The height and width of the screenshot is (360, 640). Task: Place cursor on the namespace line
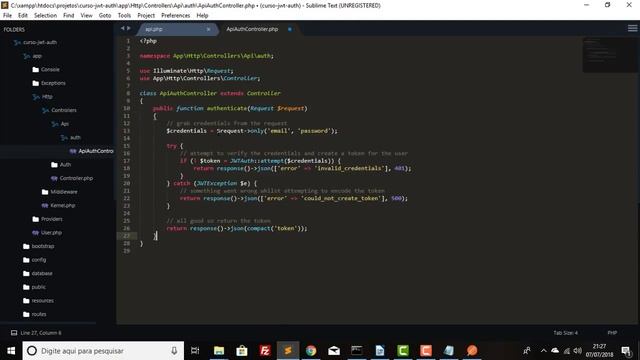(x=207, y=56)
